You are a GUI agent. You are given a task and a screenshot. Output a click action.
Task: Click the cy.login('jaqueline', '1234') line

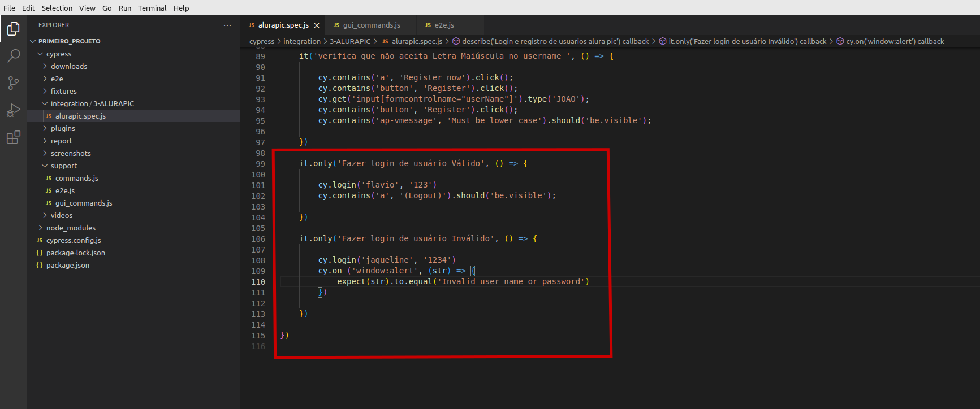(x=387, y=260)
